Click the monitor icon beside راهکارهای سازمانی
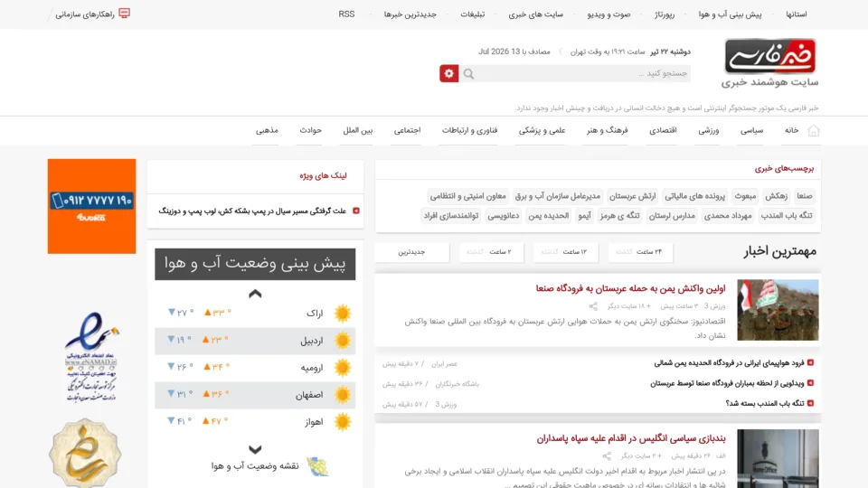The height and width of the screenshot is (488, 868). pyautogui.click(x=125, y=14)
